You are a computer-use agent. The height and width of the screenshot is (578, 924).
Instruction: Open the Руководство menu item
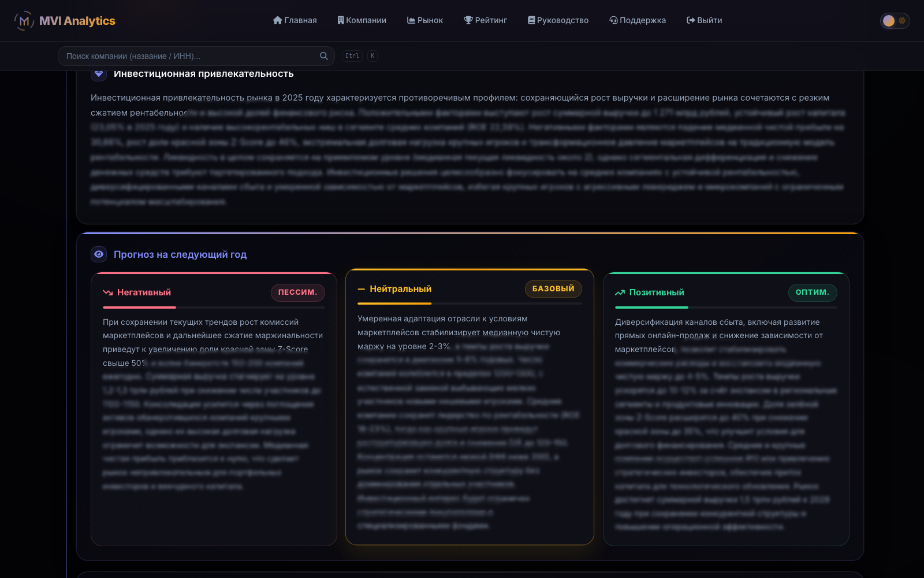558,20
